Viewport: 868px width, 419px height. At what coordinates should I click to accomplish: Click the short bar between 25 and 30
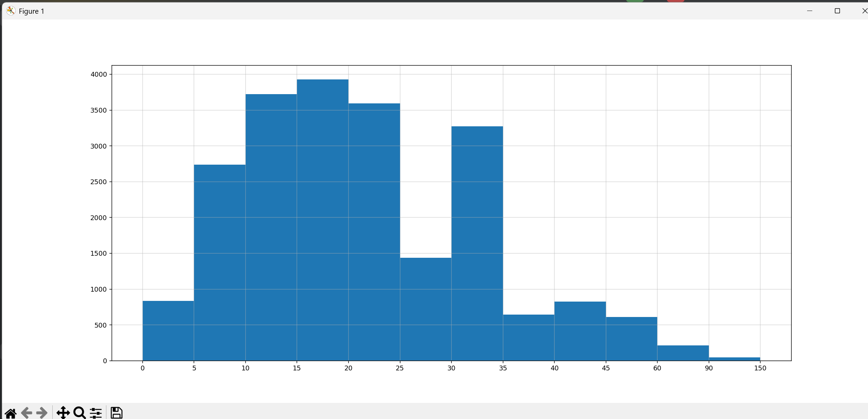(x=425, y=309)
